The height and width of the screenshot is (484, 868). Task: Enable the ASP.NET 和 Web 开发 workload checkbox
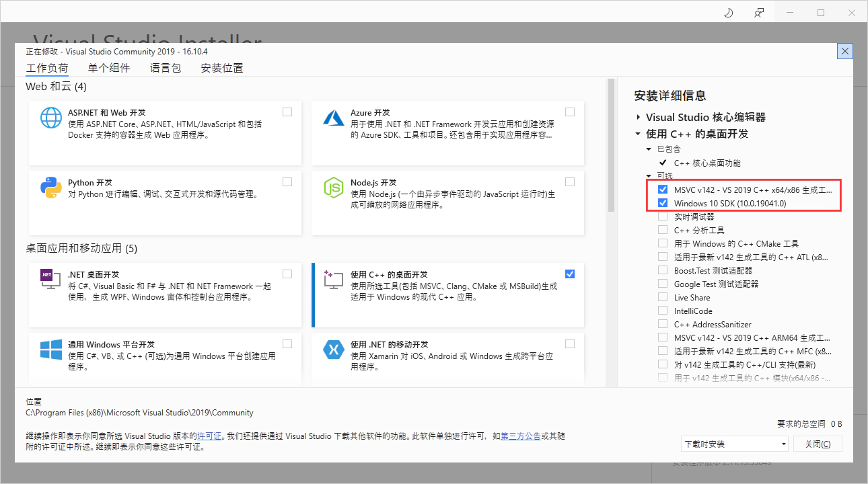tap(287, 112)
